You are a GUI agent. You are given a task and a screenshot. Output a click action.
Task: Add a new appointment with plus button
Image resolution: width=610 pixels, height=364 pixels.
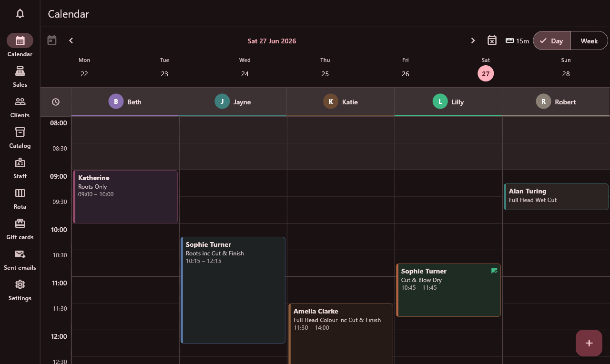coord(589,343)
